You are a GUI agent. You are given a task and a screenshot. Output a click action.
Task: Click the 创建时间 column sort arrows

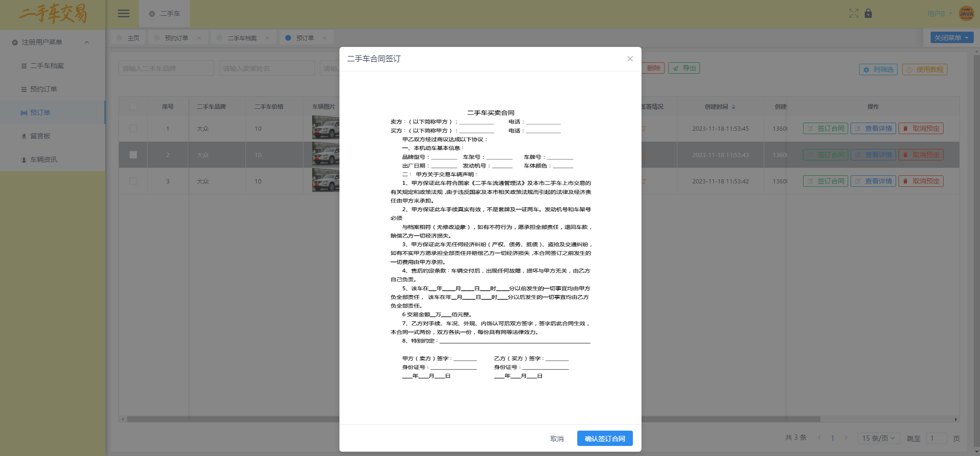734,107
